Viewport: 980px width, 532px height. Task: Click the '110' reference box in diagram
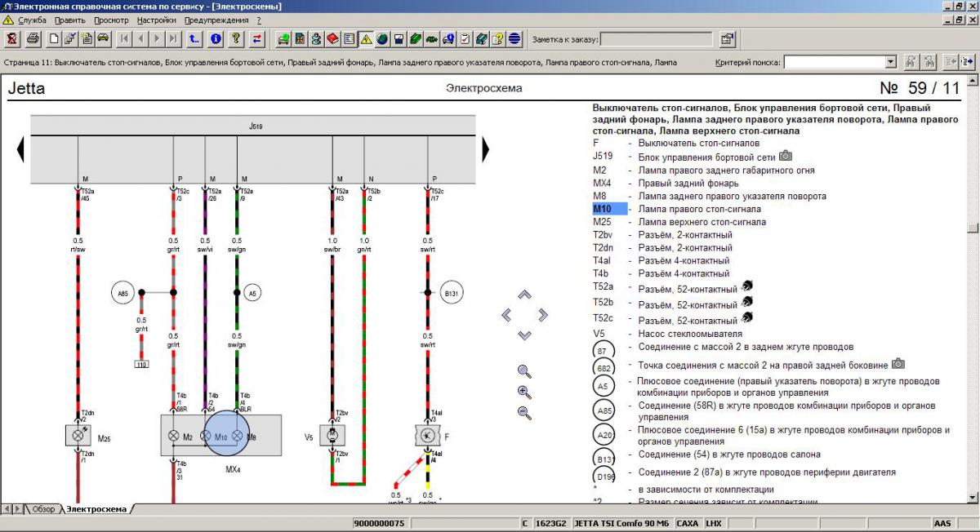tap(141, 363)
